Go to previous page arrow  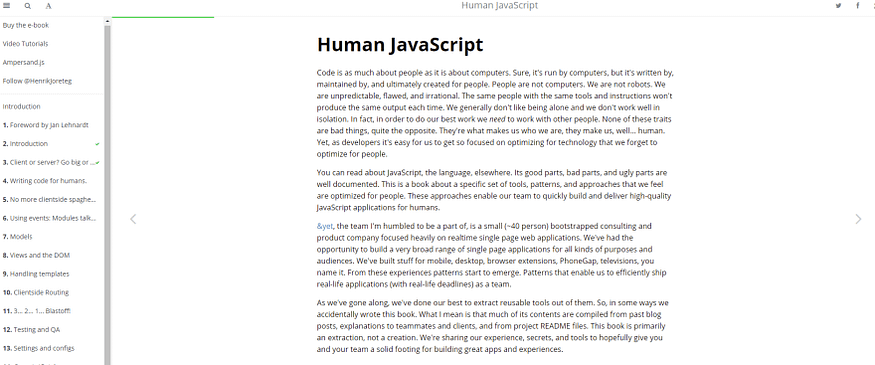tap(133, 219)
